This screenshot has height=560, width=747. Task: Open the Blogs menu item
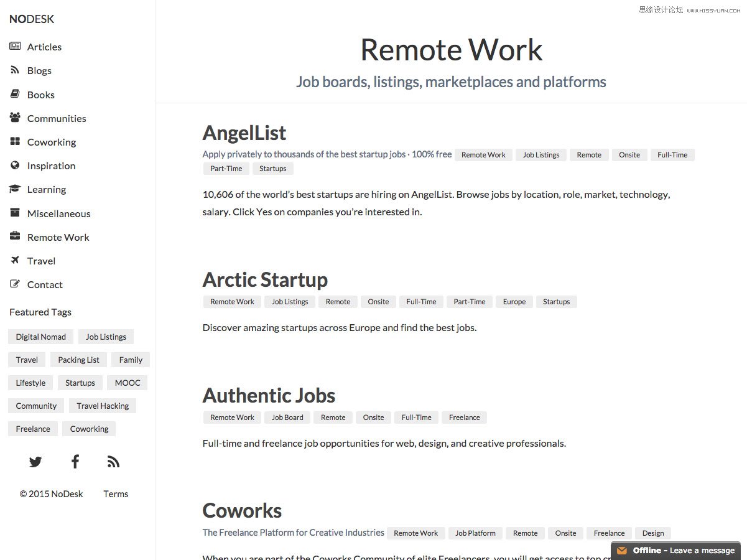(x=39, y=70)
